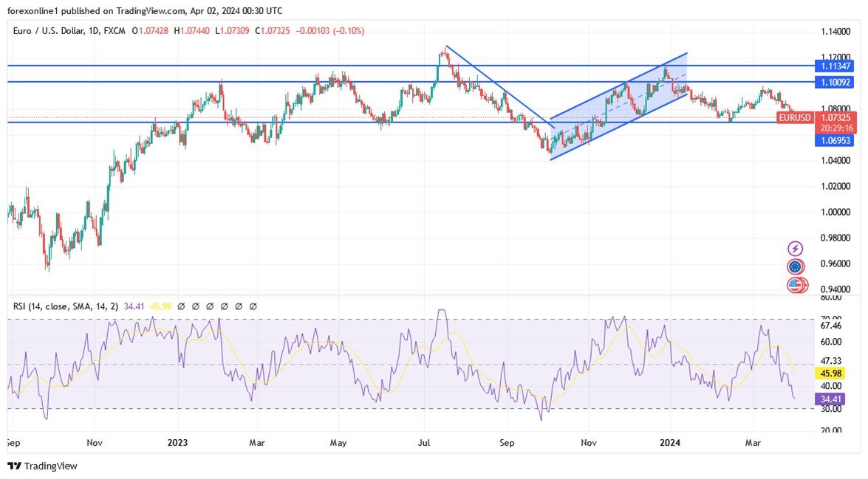
Task: Toggle the SMA plot via its 45.98 value
Action: click(160, 306)
